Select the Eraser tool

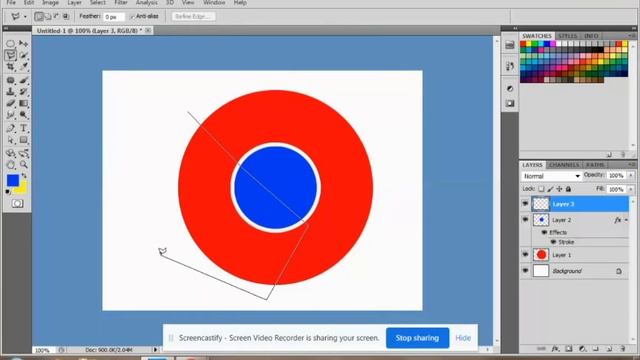11,103
